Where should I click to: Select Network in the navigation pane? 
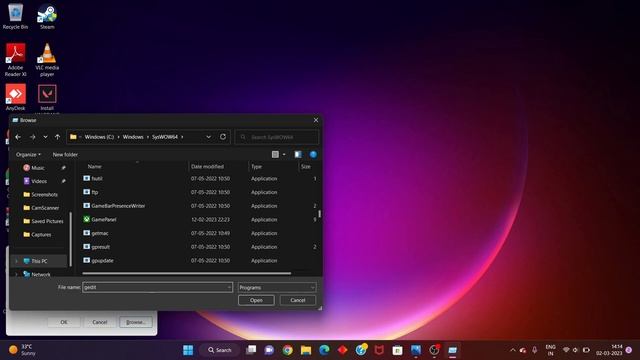[x=41, y=274]
